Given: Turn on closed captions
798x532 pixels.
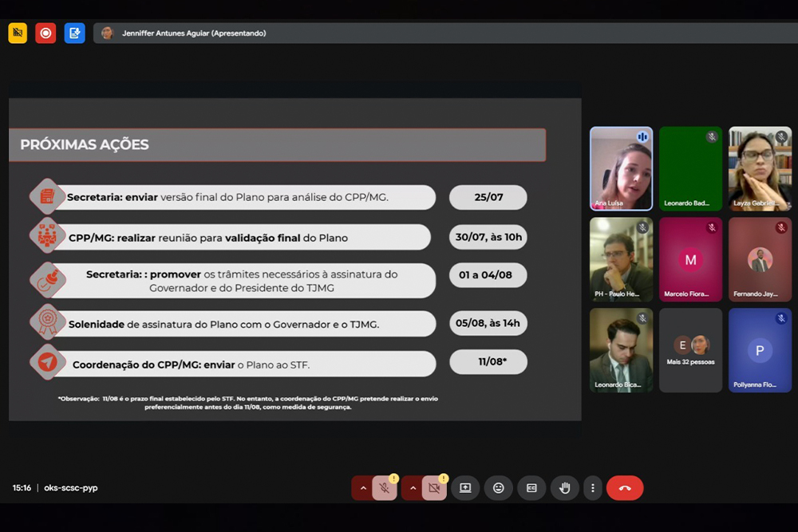Looking at the screenshot, I should [x=531, y=488].
